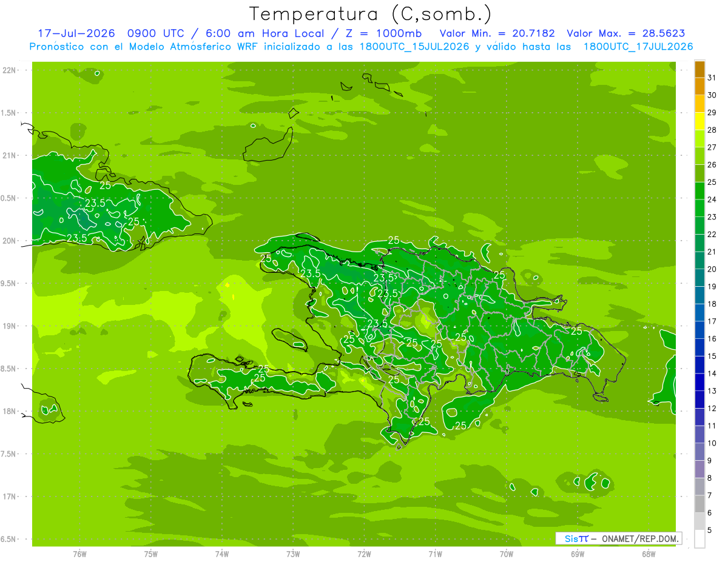This screenshot has height=562, width=728.
Task: Select the Z = 1000mb level text
Action: [x=382, y=33]
